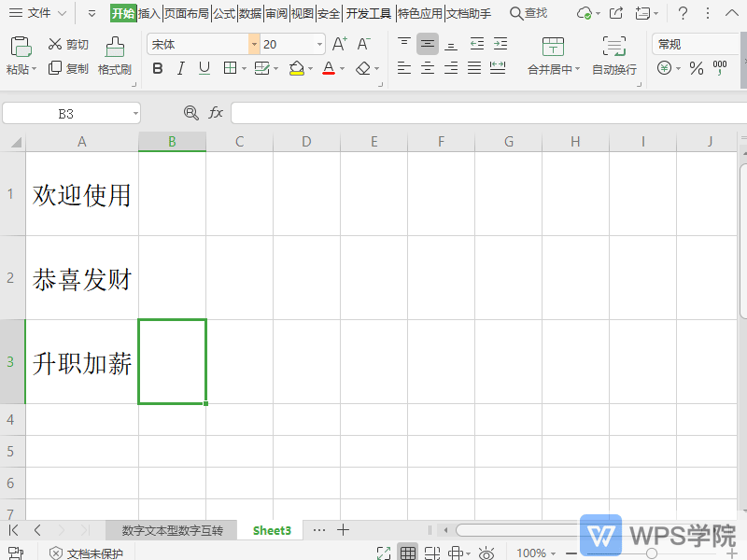Click the 剪切 cut icon
The height and width of the screenshot is (560, 747).
click(67, 43)
